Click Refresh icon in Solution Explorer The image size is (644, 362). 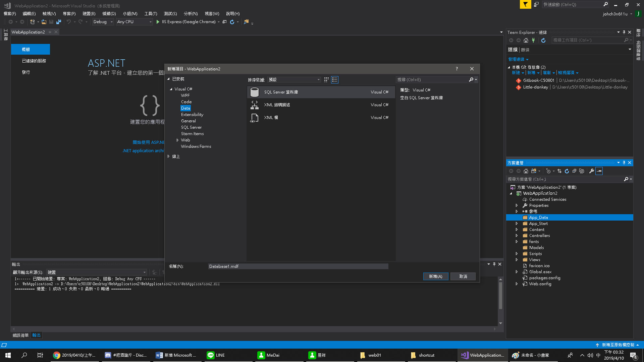coord(567,171)
